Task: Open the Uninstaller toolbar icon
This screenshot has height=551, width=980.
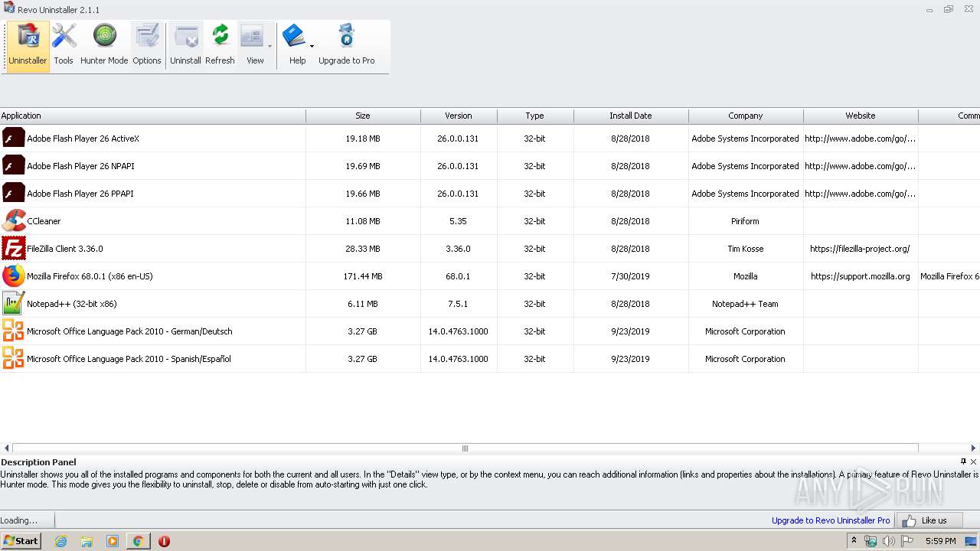Action: [28, 46]
